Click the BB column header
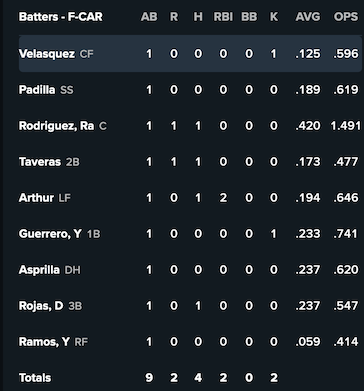This screenshot has width=364, height=391. (249, 17)
